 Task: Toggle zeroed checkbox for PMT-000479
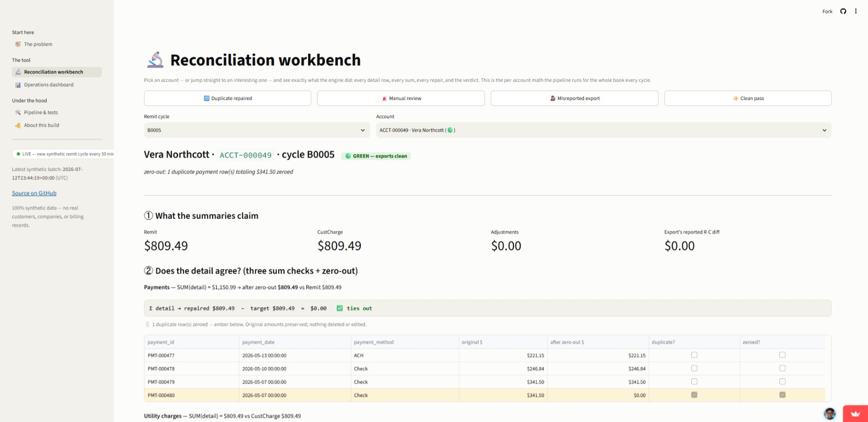pos(782,382)
